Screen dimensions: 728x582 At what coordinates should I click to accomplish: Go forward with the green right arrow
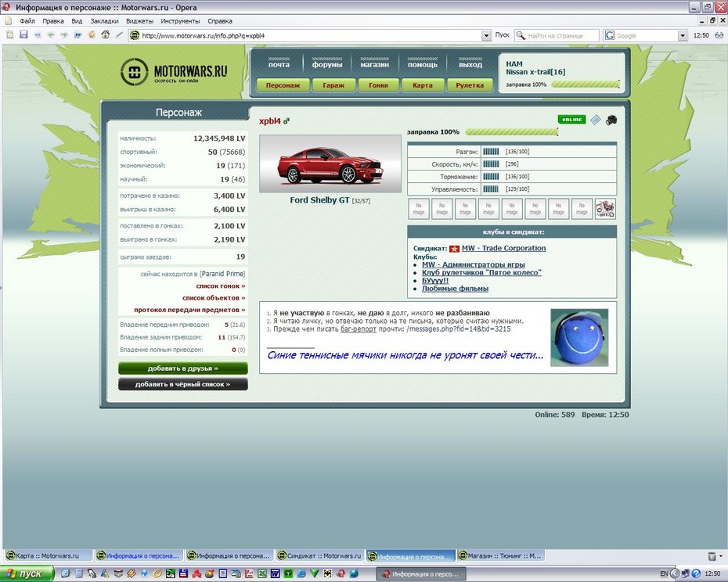click(64, 34)
